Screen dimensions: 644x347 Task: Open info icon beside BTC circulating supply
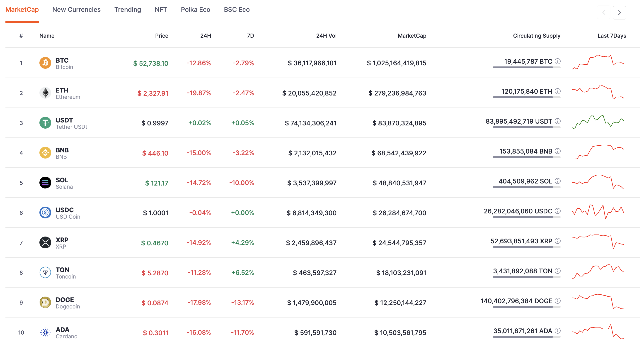[x=558, y=61]
